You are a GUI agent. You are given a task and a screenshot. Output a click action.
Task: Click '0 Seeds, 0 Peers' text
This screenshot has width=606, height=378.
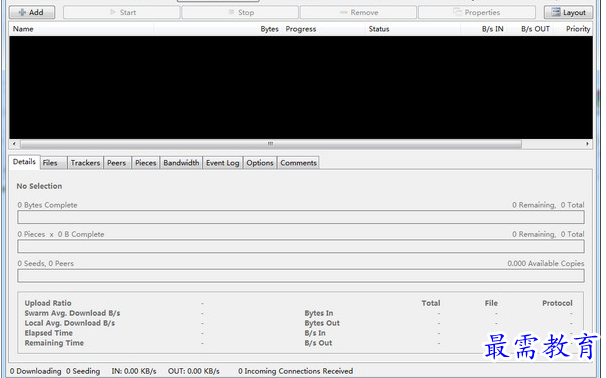pos(45,264)
